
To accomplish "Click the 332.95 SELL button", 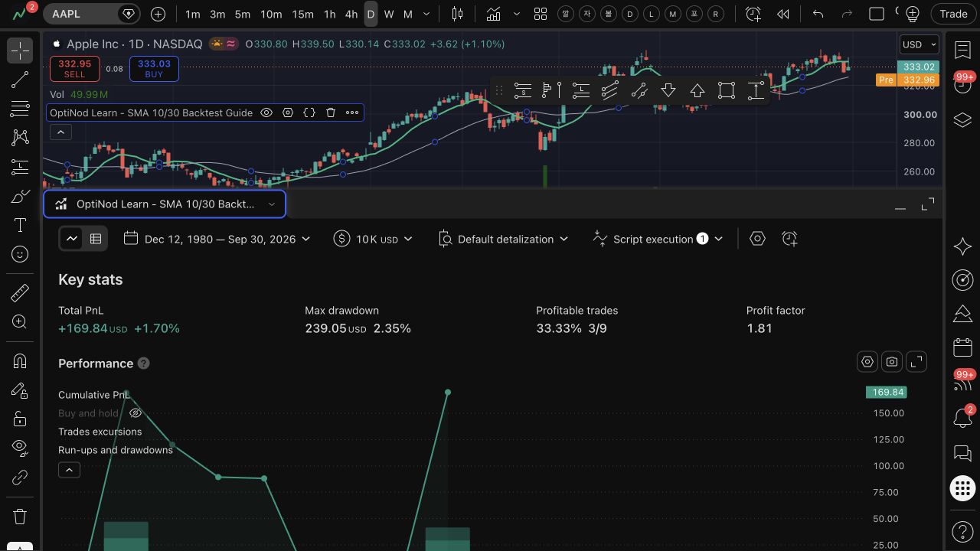I will pos(74,69).
